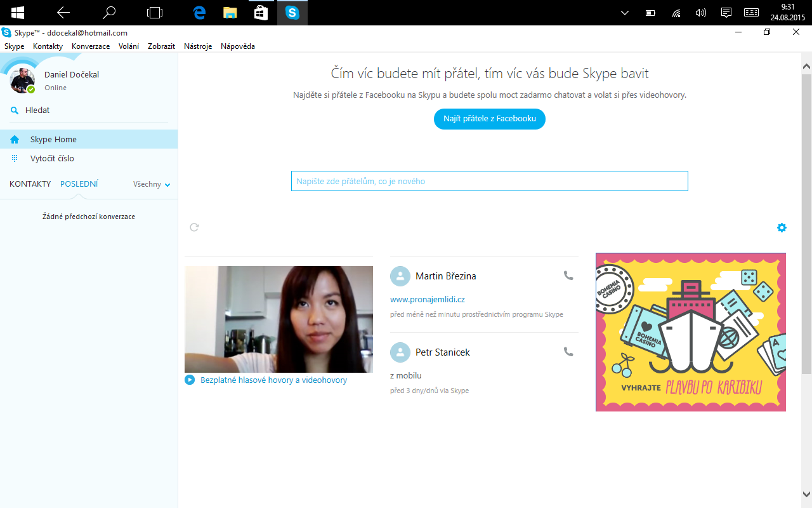Click the Bohemia Casino advertisement
The image size is (812, 508).
coord(691,332)
